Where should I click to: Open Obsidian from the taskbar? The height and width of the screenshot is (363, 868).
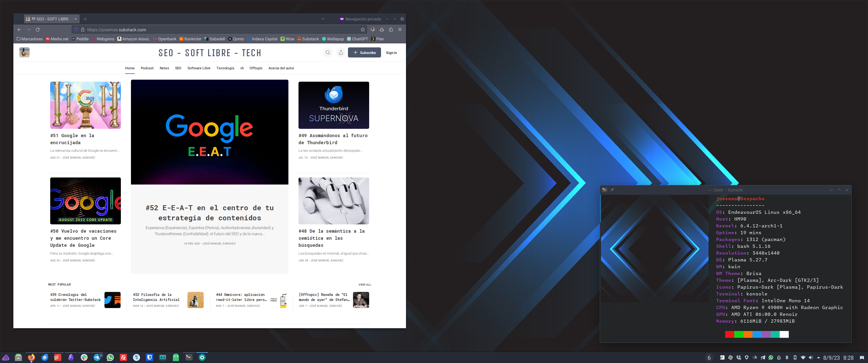(x=71, y=357)
